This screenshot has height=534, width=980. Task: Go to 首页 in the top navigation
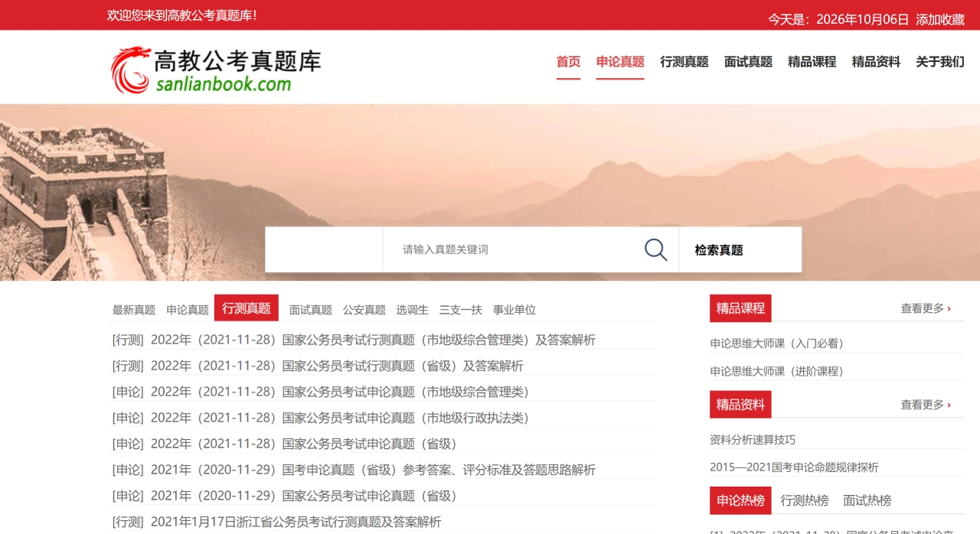point(568,62)
